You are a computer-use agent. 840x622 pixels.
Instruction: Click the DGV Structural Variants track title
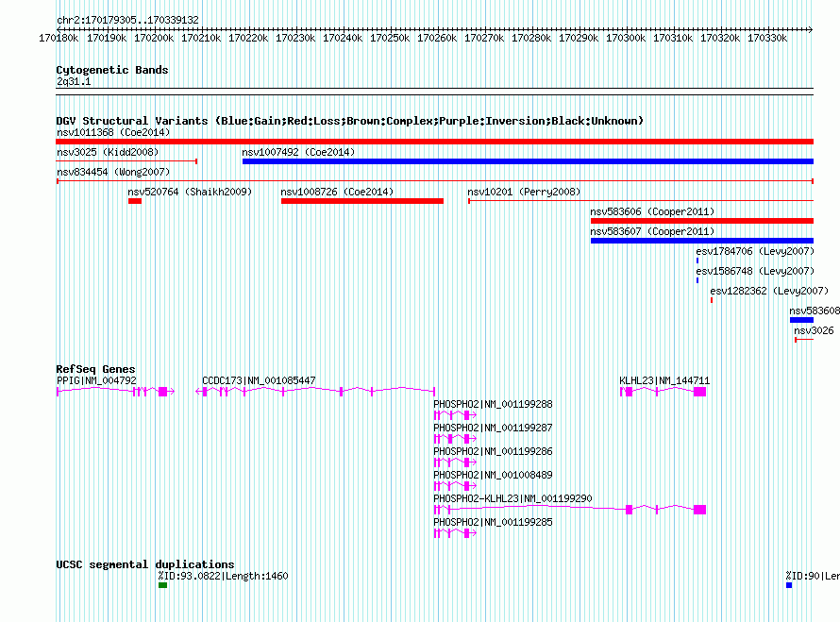click(350, 121)
